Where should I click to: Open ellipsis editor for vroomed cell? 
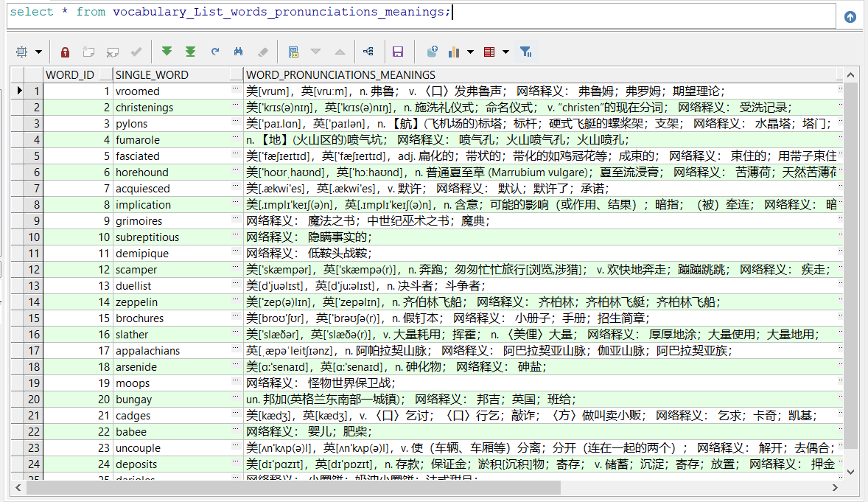[235, 88]
